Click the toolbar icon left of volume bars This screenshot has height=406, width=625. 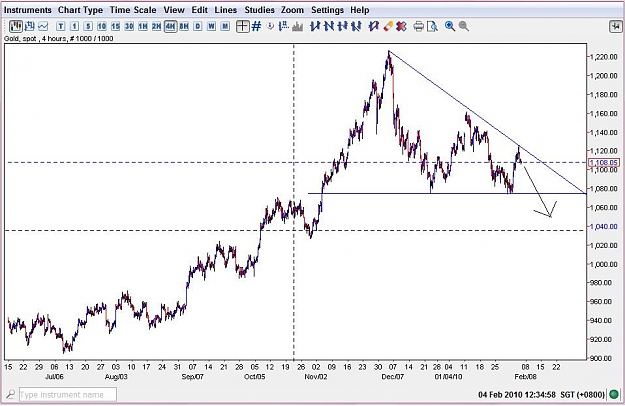(284, 27)
